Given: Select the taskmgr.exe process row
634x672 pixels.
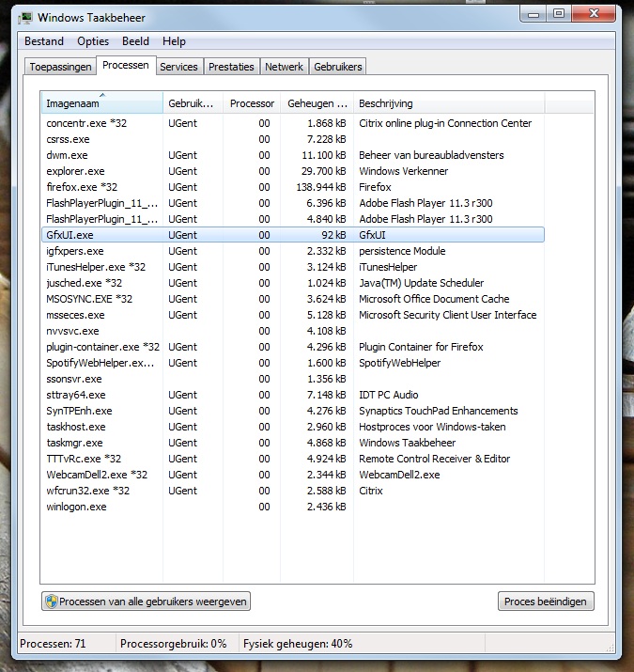Looking at the screenshot, I should tap(293, 443).
